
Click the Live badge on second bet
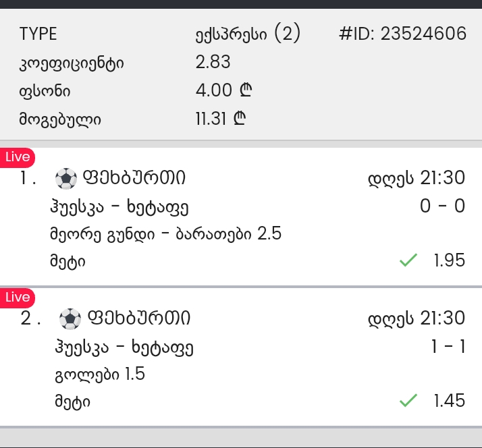[x=18, y=298]
